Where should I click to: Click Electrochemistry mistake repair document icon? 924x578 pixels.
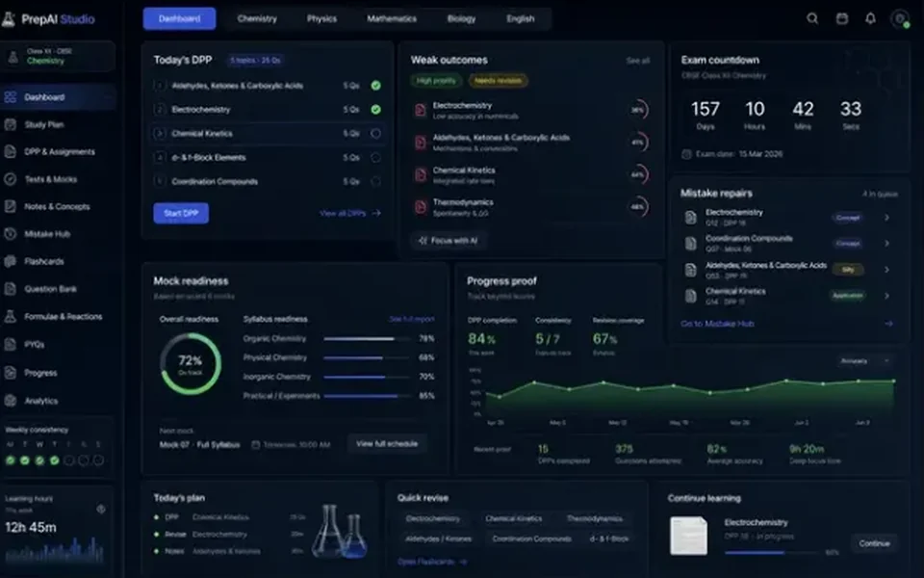[691, 217]
